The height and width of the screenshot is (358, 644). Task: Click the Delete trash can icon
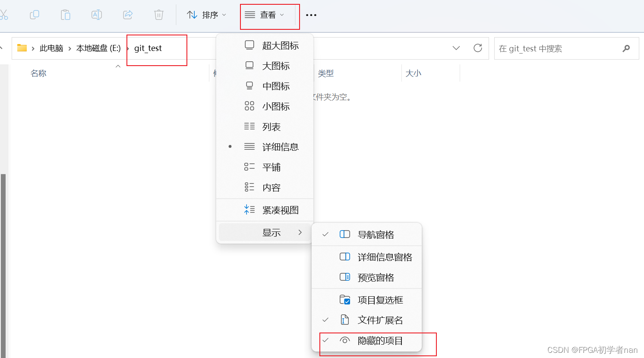tap(159, 15)
